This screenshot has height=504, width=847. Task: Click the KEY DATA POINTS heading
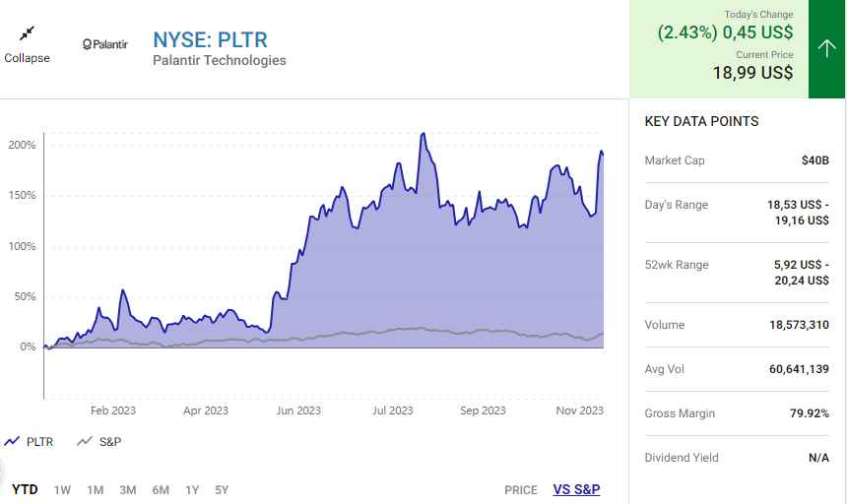701,121
